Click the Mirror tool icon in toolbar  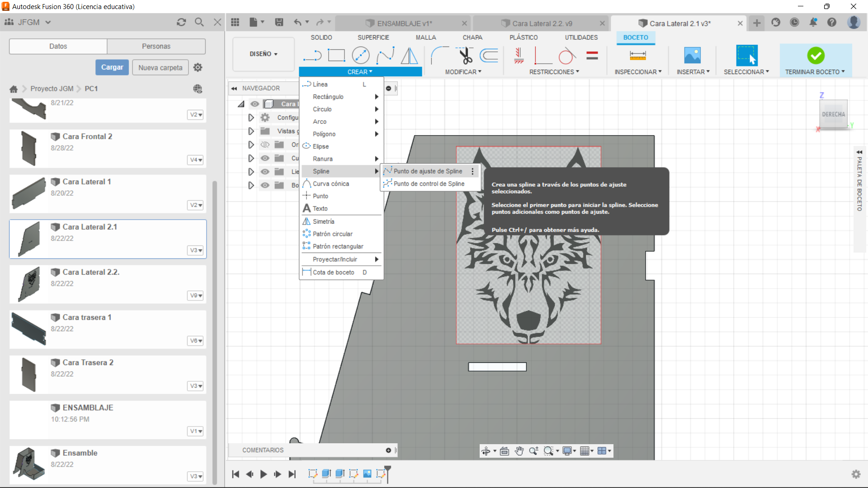pyautogui.click(x=409, y=56)
